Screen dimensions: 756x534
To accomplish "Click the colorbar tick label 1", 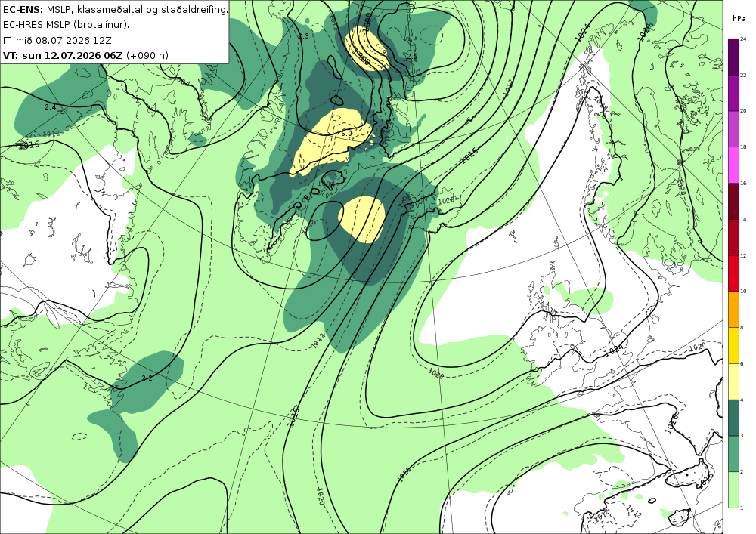I will pyautogui.click(x=742, y=508).
